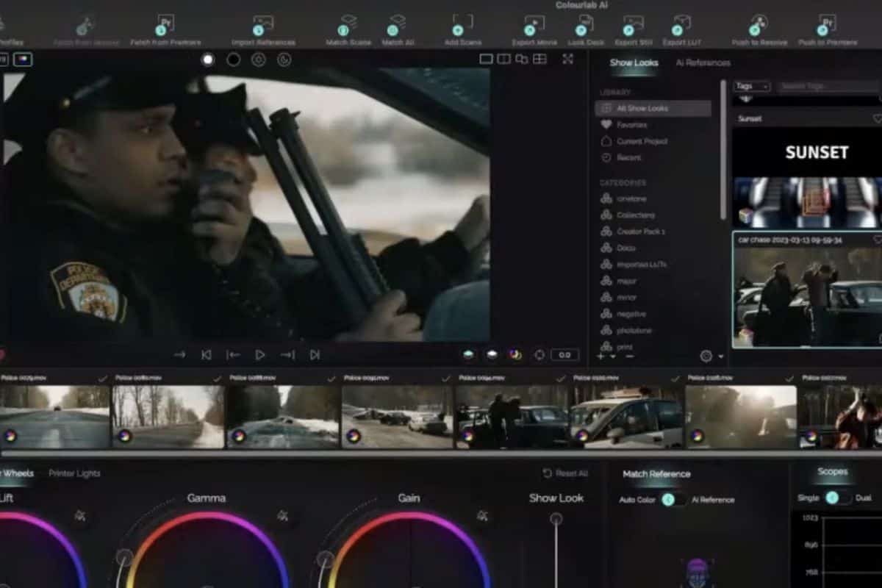
Task: Click minus button to remove category
Action: pos(629,356)
